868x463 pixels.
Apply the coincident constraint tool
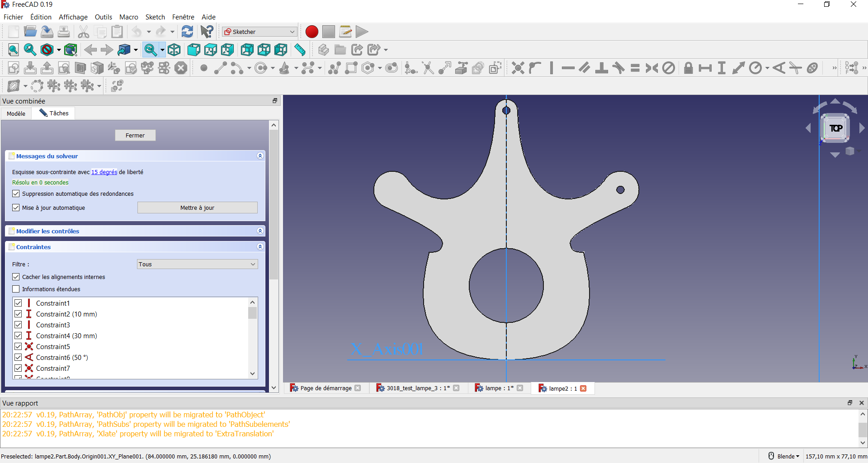pos(518,68)
